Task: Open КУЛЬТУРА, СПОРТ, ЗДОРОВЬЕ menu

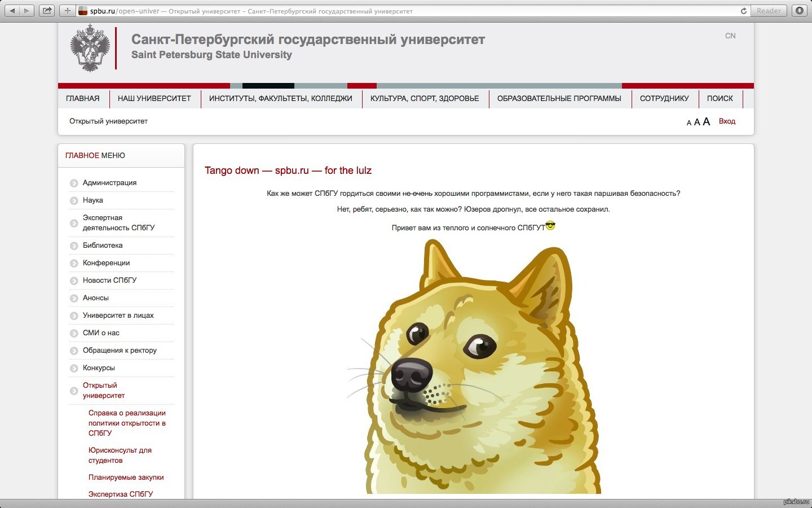Action: (x=425, y=98)
